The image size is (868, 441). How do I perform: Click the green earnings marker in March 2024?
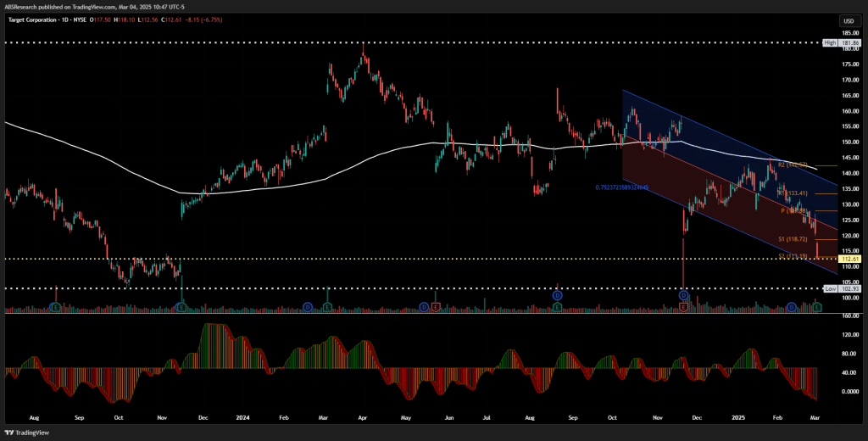pos(328,307)
